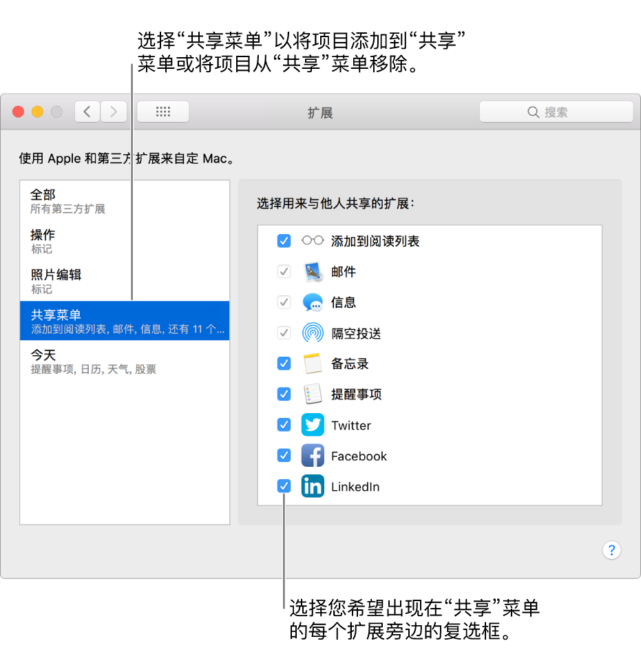Open help via the question mark icon
Viewport: 641px width, 672px height.
611,550
